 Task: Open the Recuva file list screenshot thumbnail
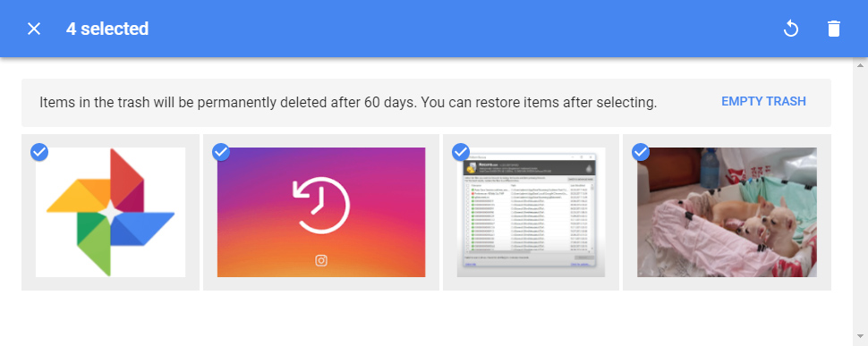[531, 212]
